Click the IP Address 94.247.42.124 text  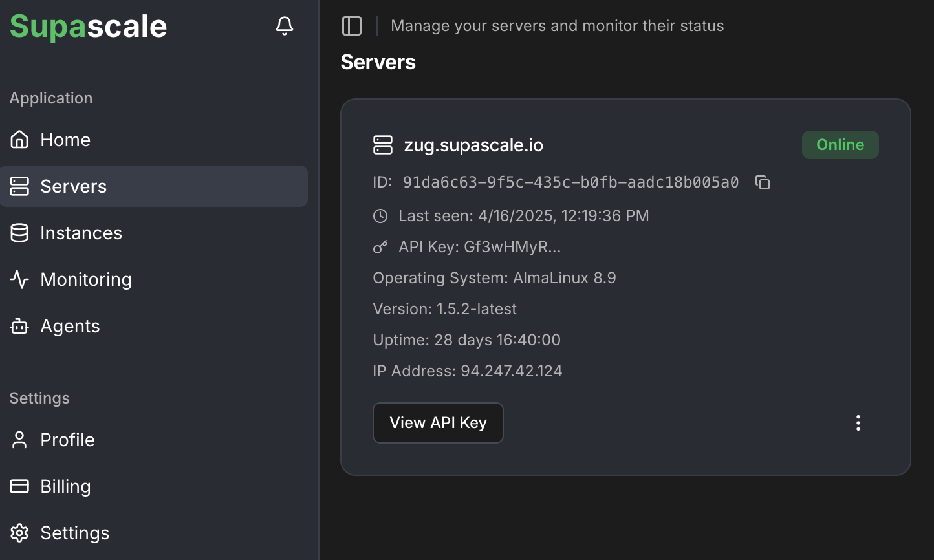(x=467, y=371)
